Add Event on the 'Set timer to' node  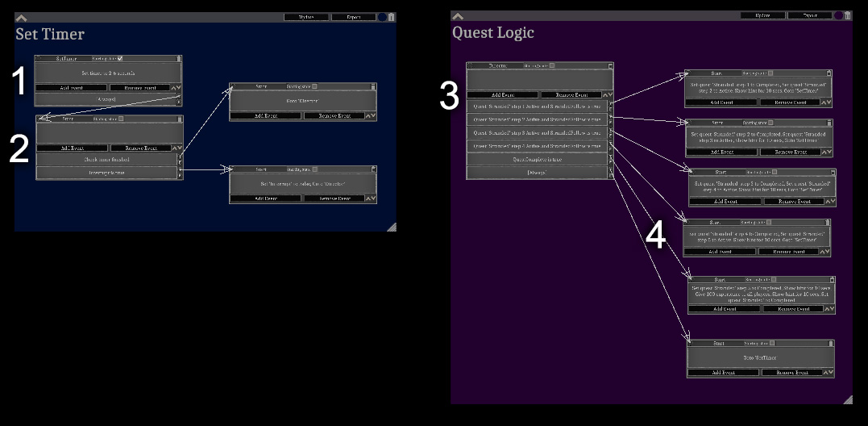pos(72,87)
